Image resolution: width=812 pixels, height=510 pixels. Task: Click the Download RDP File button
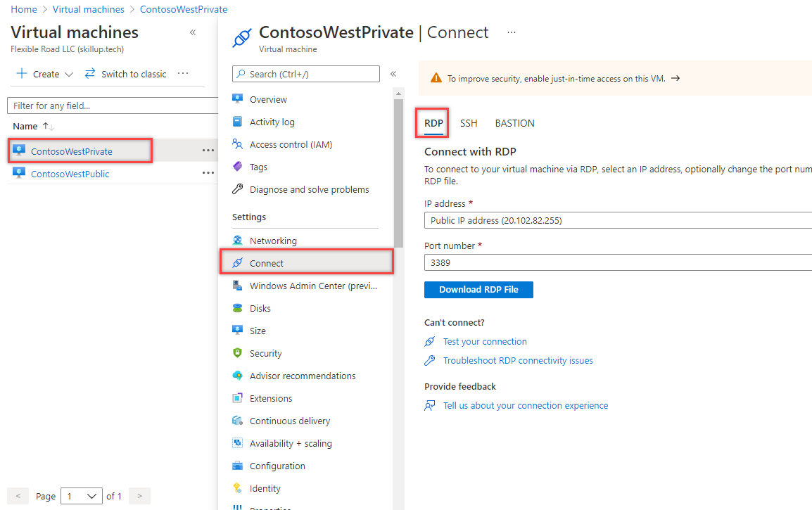478,290
